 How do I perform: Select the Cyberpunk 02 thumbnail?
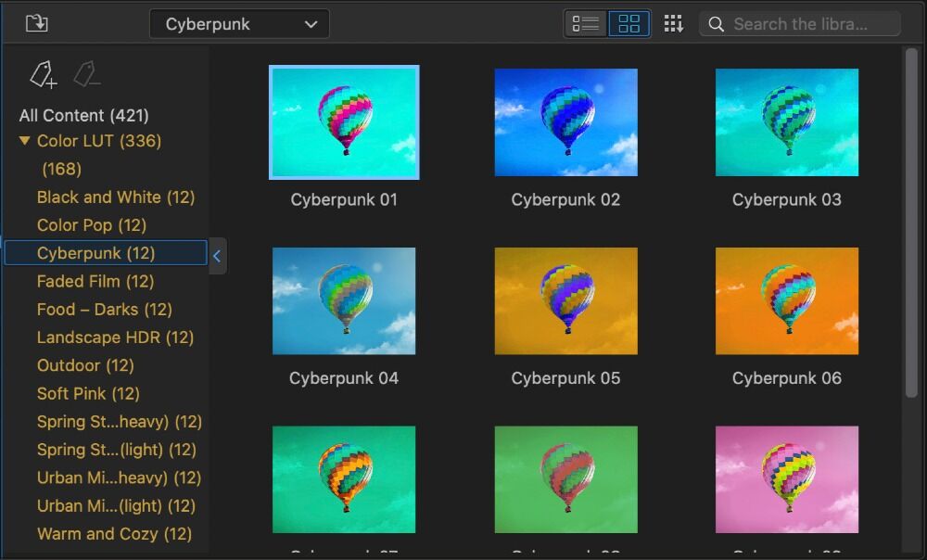click(565, 122)
